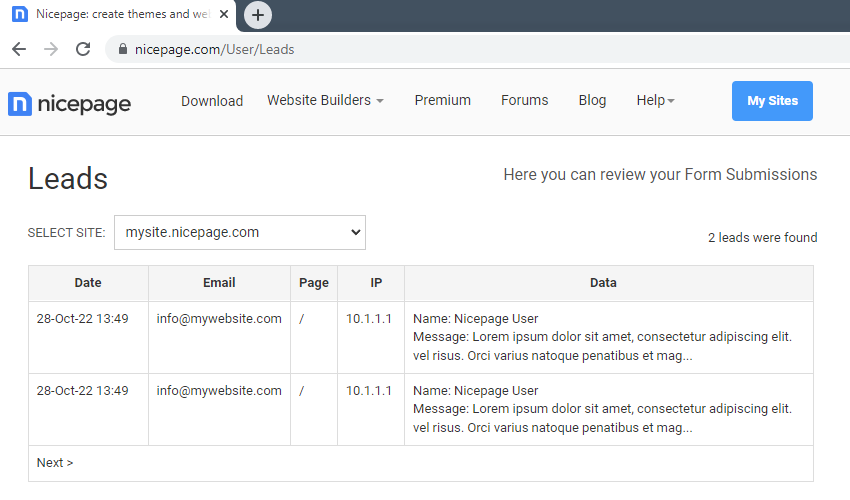
Task: Select the Nicepage browser tab
Action: [x=118, y=15]
